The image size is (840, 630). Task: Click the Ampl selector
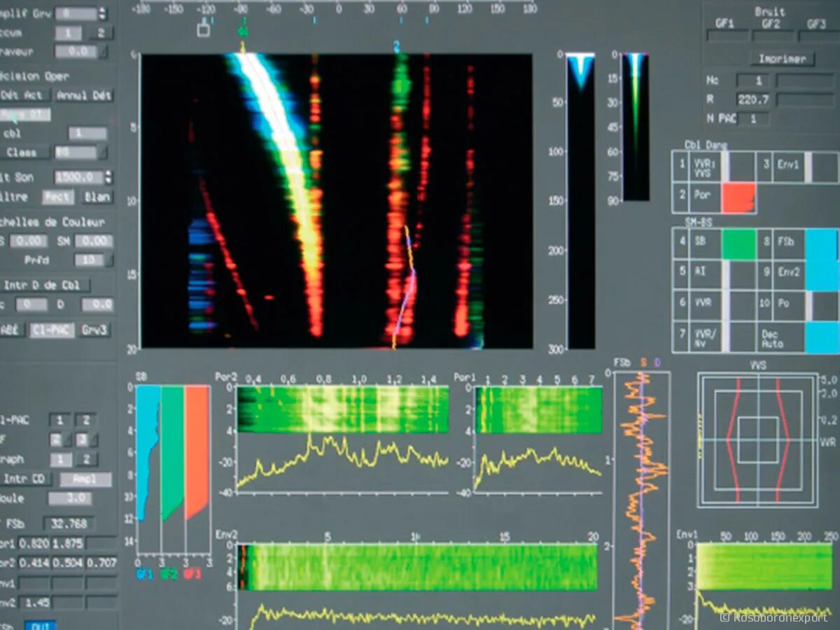tap(85, 479)
